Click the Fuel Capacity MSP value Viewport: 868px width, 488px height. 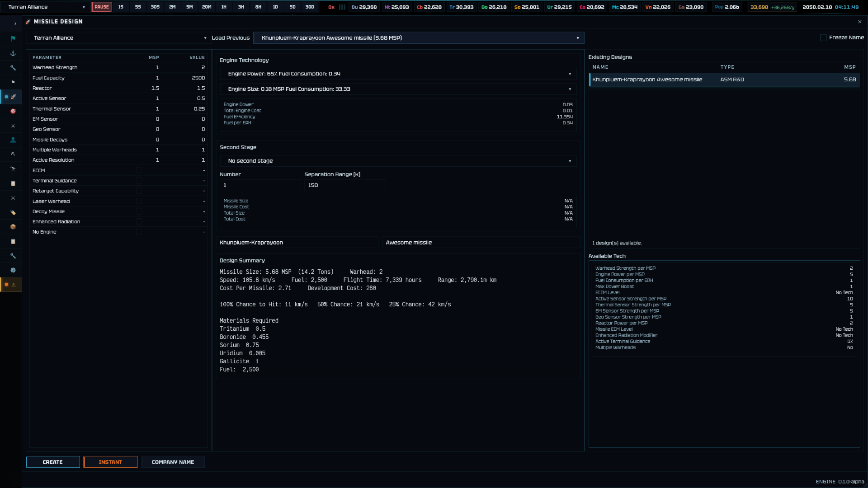[157, 78]
